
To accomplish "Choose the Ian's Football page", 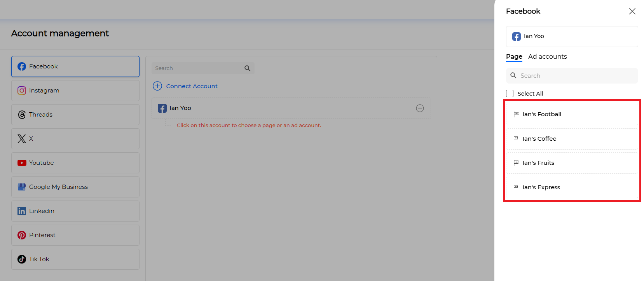I will click(572, 114).
